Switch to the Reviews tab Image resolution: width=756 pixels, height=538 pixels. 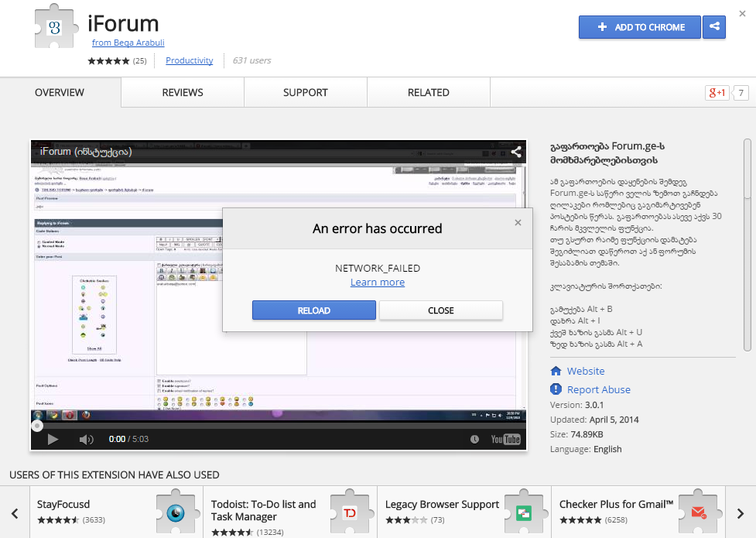tap(183, 93)
